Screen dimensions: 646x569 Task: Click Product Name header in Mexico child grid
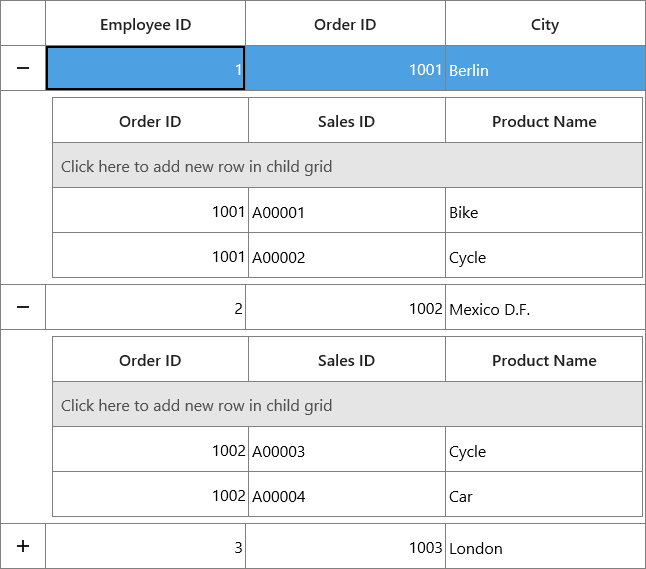(544, 359)
